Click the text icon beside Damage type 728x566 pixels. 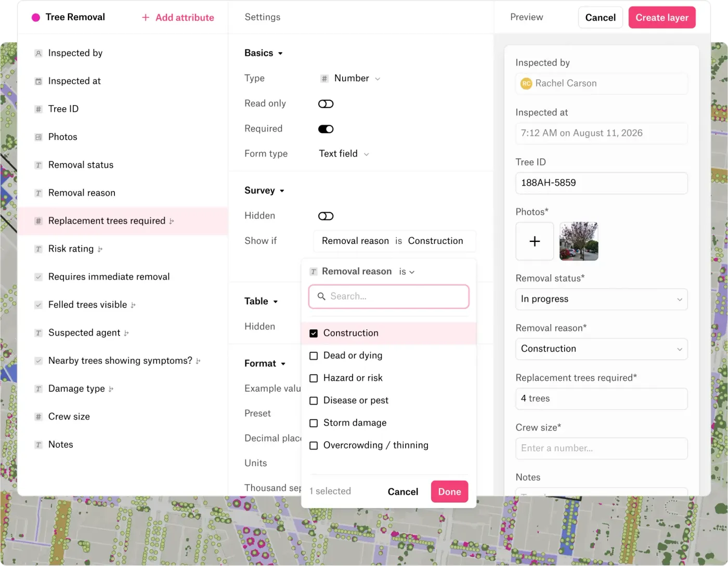38,389
